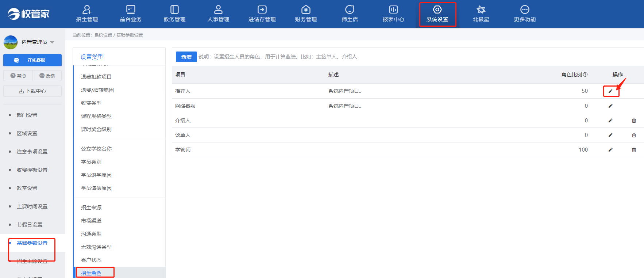Select 市场渠道 setting type
Screen dimensions: 644x278
point(91,221)
